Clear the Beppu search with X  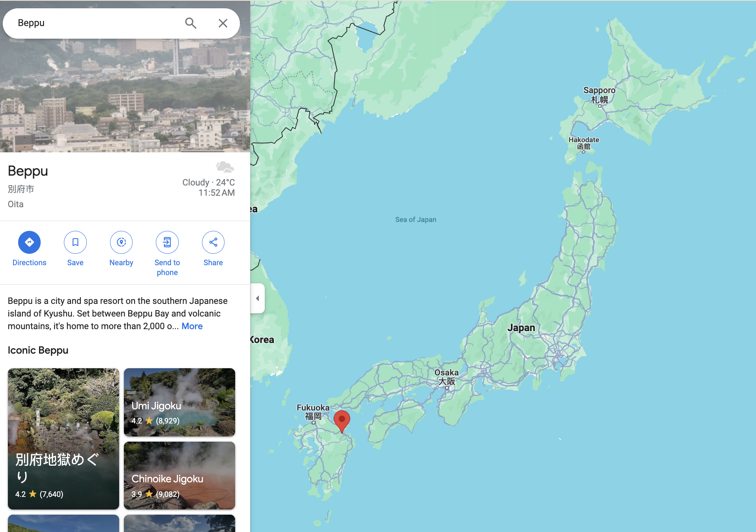[x=223, y=23]
